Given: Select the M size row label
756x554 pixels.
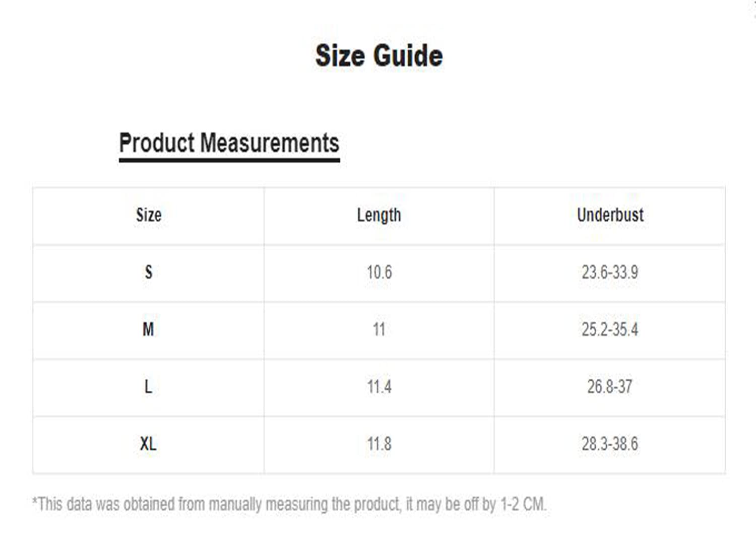Looking at the screenshot, I should 148,329.
